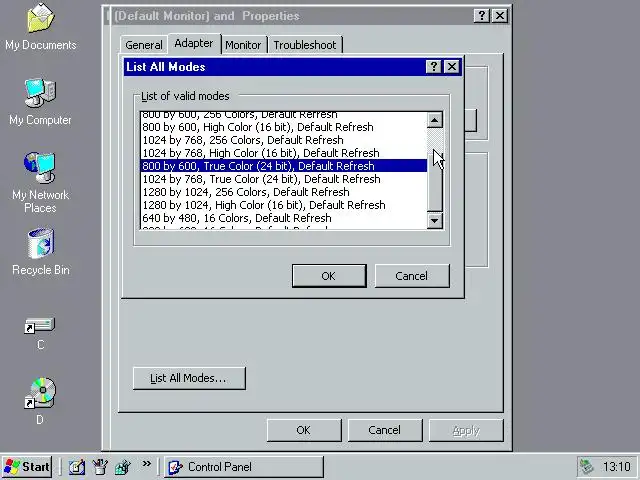The height and width of the screenshot is (480, 640).
Task: Select the Recycle Bin icon
Action: (40, 252)
